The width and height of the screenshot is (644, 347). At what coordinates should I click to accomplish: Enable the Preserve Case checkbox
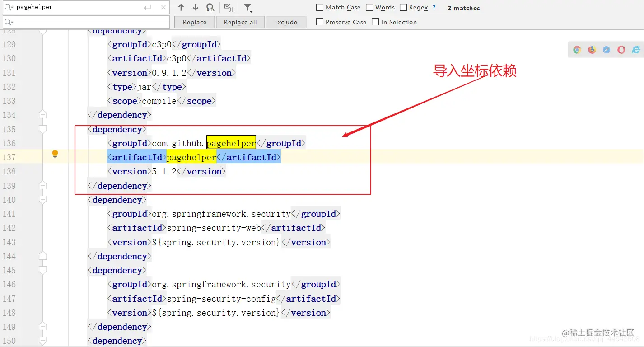tap(320, 22)
